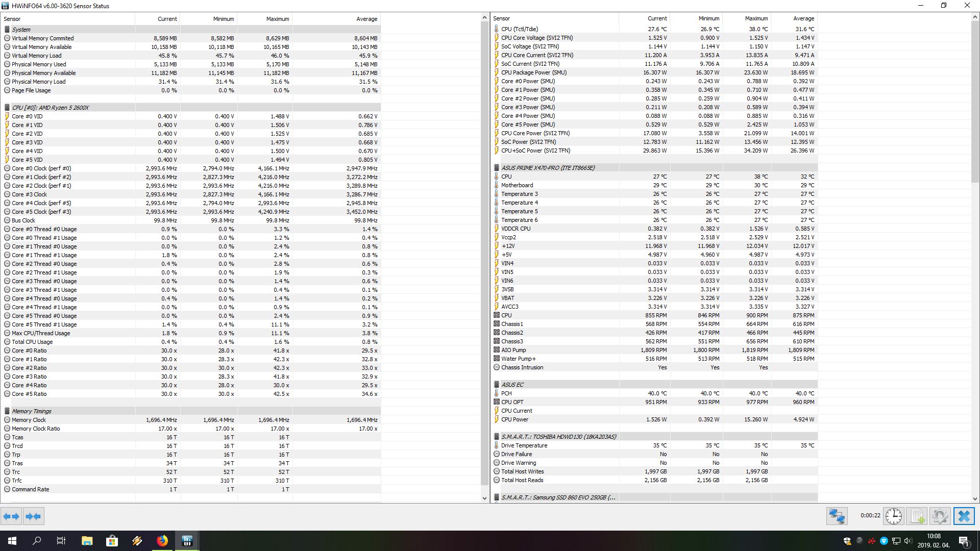Reset min/max values with the clock icon
980x551 pixels.
[x=893, y=516]
